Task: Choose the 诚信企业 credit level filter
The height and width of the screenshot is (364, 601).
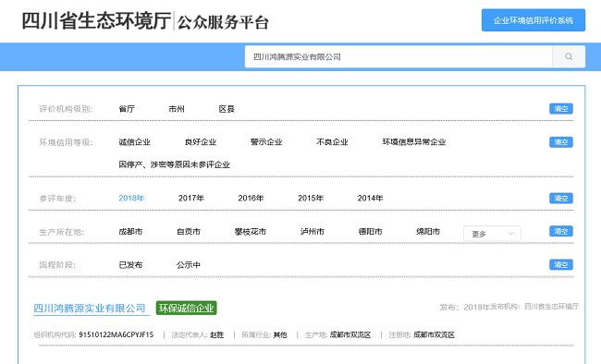Action: [135, 142]
